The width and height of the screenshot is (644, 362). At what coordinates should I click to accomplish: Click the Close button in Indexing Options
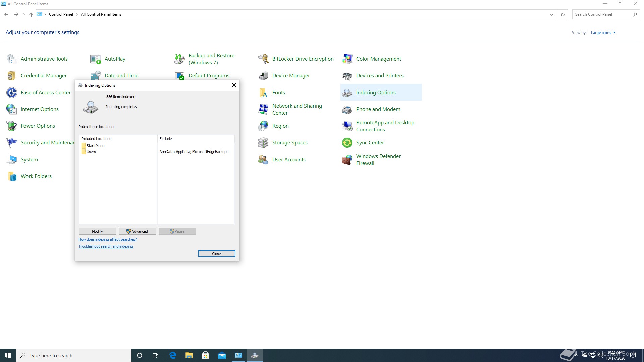click(217, 254)
